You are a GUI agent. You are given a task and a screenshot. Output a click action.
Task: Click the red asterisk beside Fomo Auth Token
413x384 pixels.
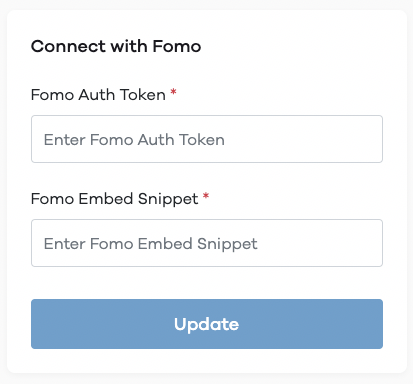tap(173, 92)
